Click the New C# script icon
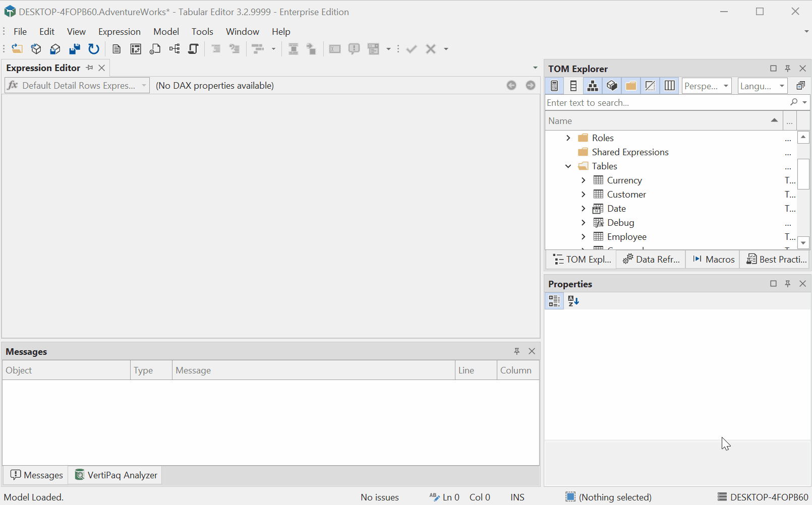The height and width of the screenshot is (505, 812). pos(193,49)
